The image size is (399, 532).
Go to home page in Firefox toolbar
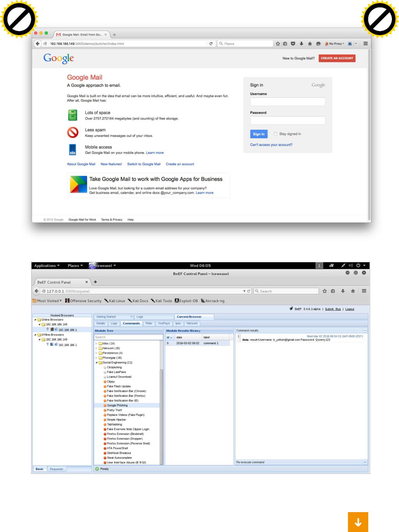[x=310, y=44]
